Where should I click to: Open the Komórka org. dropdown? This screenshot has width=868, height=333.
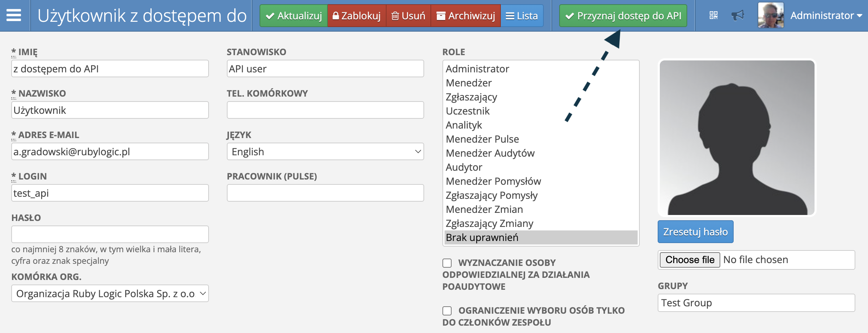110,294
